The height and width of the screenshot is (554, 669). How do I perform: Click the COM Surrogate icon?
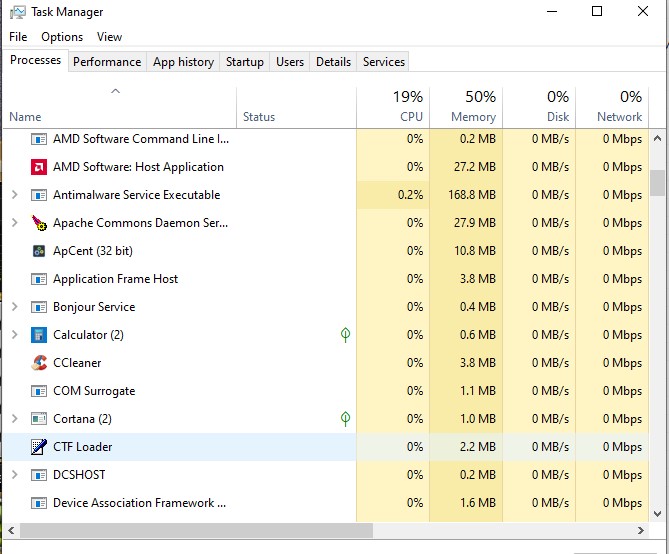(39, 391)
